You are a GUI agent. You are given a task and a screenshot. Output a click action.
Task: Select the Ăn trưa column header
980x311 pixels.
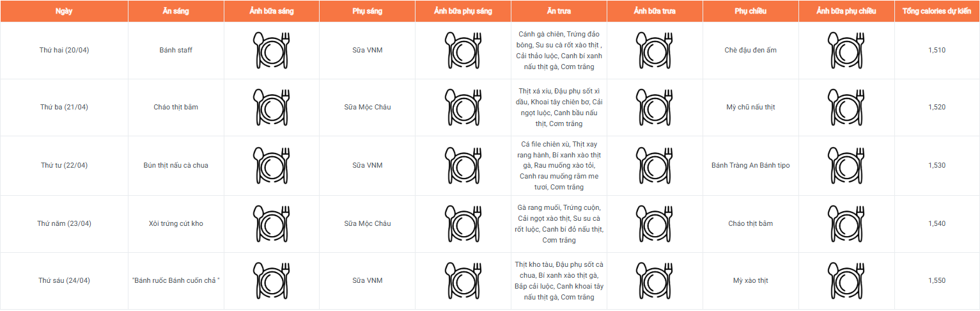(559, 12)
